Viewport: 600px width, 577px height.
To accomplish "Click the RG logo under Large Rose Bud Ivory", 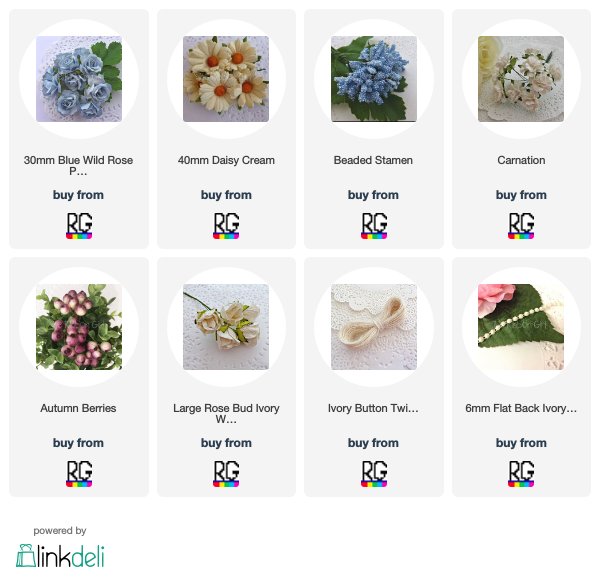I will [226, 473].
